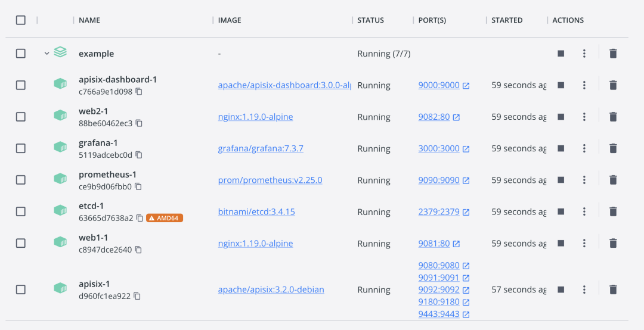Check the apisix-1 row checkbox
The image size is (644, 330).
(x=21, y=289)
